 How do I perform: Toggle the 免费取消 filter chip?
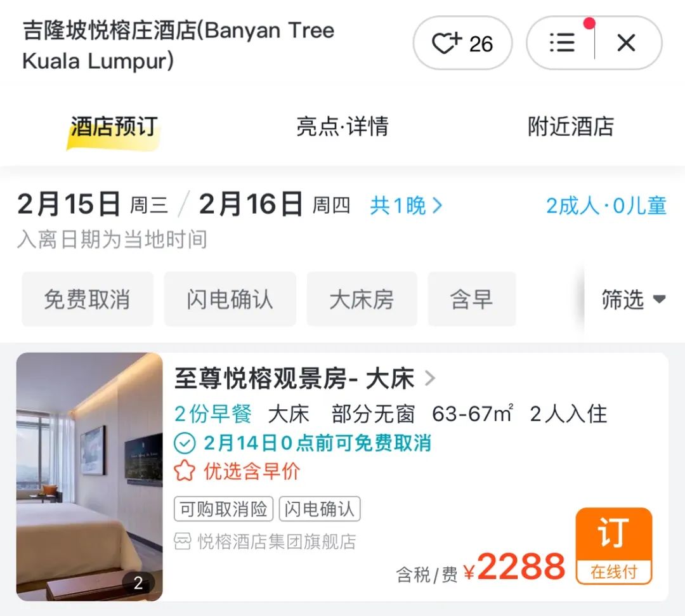pos(88,299)
